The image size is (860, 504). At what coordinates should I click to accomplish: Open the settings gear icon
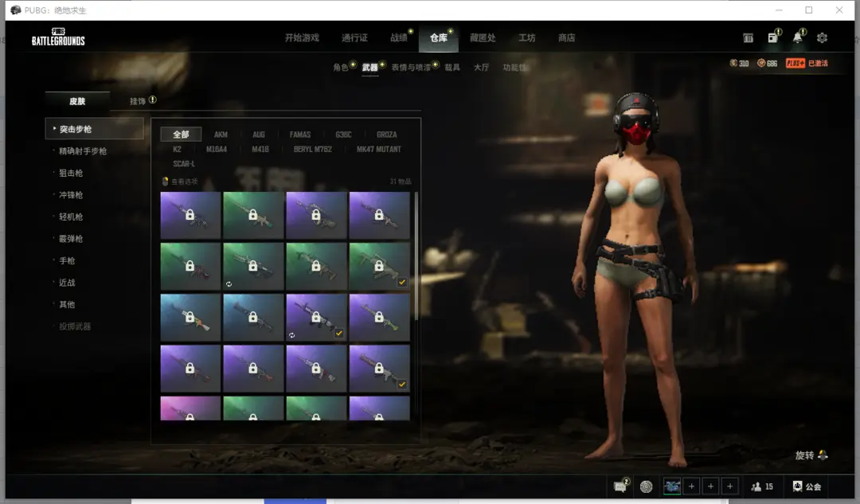click(822, 37)
